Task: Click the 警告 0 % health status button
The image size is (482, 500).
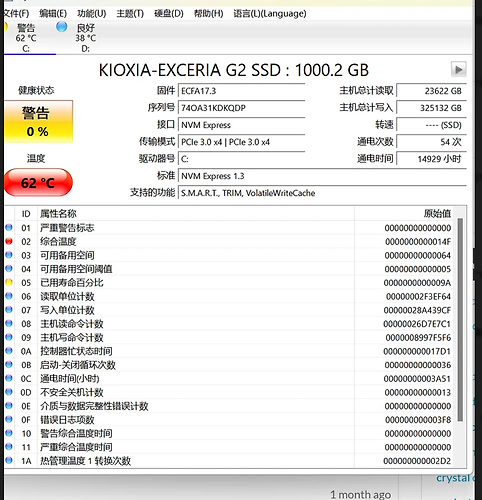Action: tap(38, 122)
